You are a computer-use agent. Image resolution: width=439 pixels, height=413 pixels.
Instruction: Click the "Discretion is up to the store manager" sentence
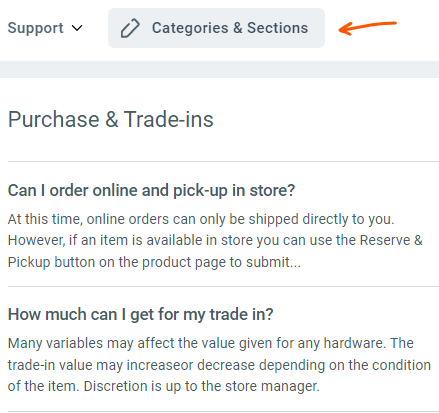point(202,386)
